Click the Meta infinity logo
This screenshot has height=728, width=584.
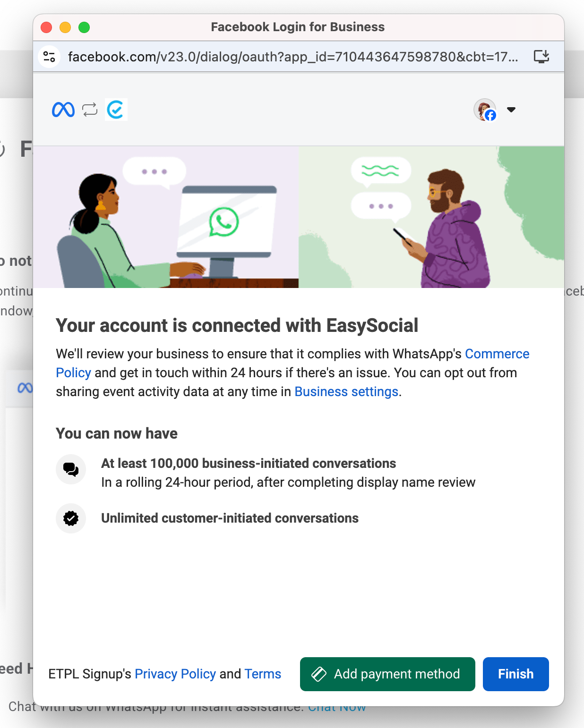[x=63, y=110]
